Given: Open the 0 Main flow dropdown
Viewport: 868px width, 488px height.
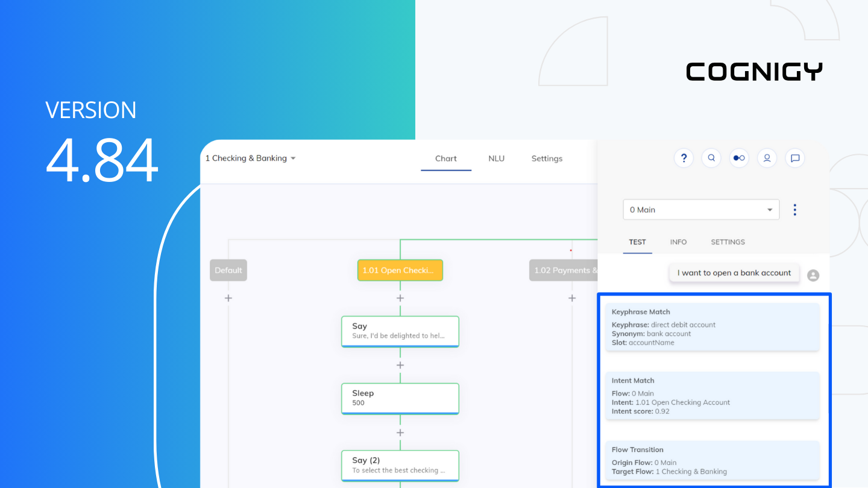Looking at the screenshot, I should click(x=701, y=210).
